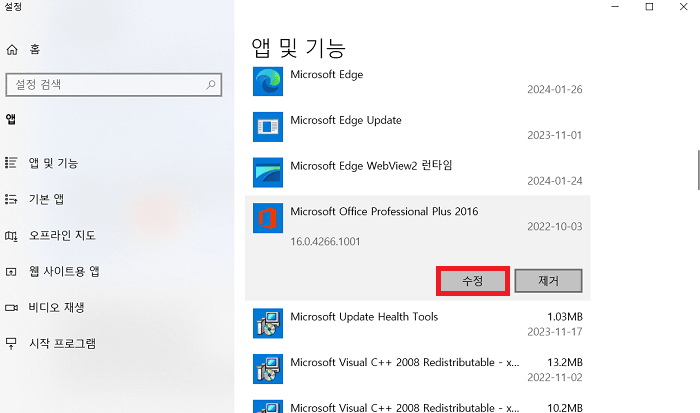Viewport: 700px width, 413px height.
Task: Minimize the 설정 window
Action: [615, 7]
